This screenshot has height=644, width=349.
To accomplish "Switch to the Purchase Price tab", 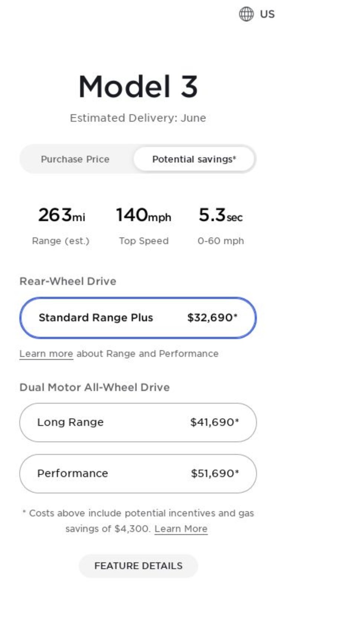I will point(75,159).
